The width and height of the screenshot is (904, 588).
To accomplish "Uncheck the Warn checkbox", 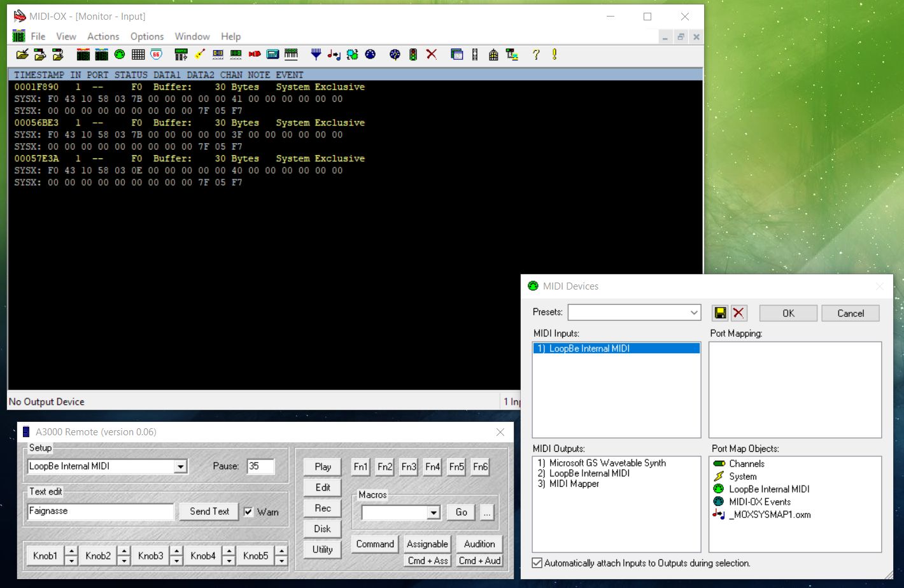I will click(248, 512).
